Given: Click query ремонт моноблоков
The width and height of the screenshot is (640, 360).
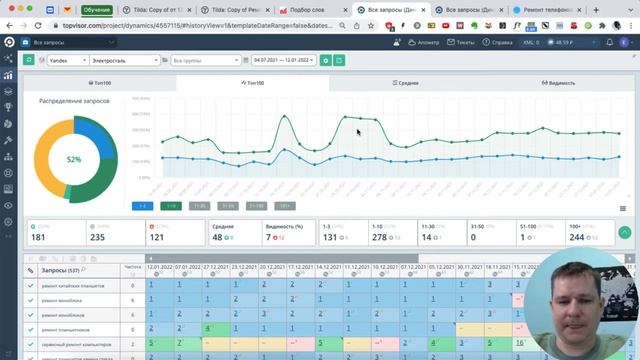Looking at the screenshot, I should click(63, 315).
